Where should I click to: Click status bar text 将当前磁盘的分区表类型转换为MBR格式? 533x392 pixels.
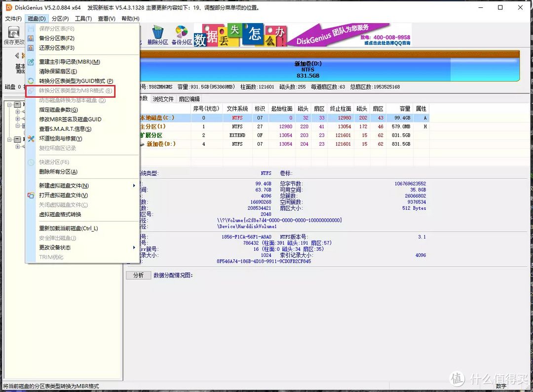51,386
